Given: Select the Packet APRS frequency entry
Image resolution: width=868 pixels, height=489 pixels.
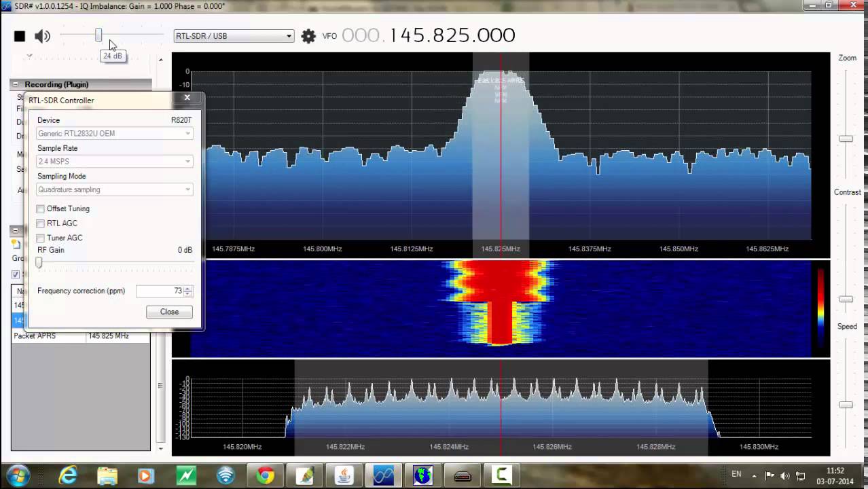Looking at the screenshot, I should point(35,336).
